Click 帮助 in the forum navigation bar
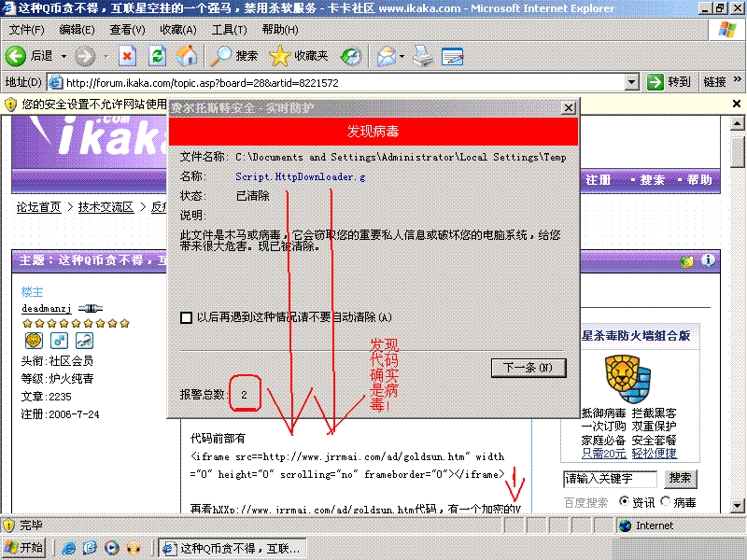The width and height of the screenshot is (747, 560). pyautogui.click(x=699, y=180)
